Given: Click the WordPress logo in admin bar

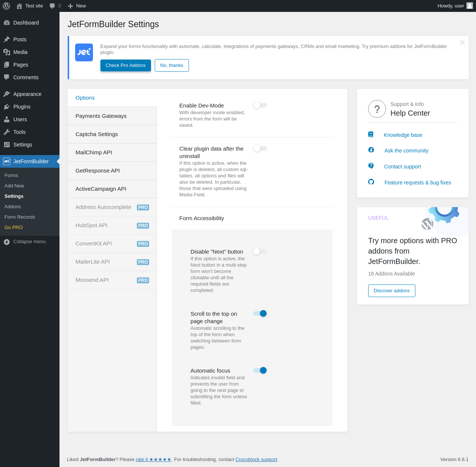Looking at the screenshot, I should pyautogui.click(x=6, y=6).
